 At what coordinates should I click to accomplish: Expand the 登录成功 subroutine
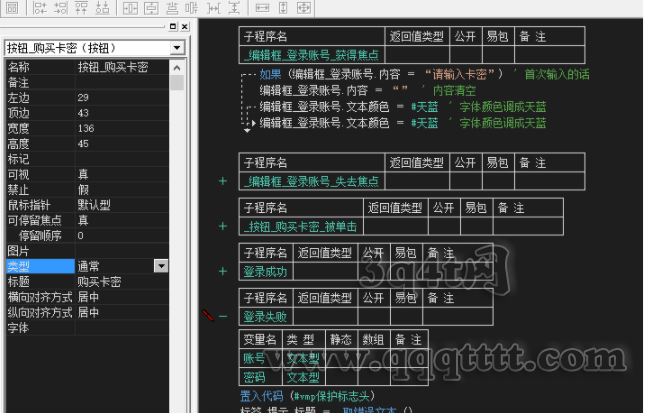point(223,271)
